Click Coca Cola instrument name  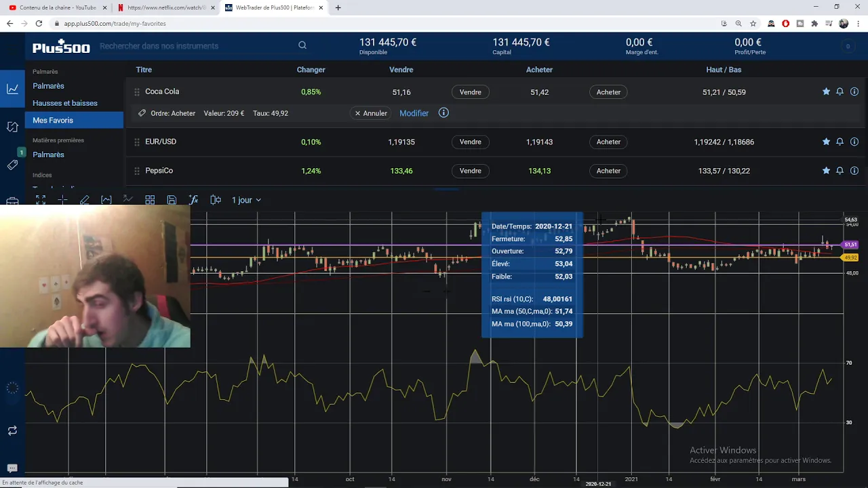pos(162,91)
